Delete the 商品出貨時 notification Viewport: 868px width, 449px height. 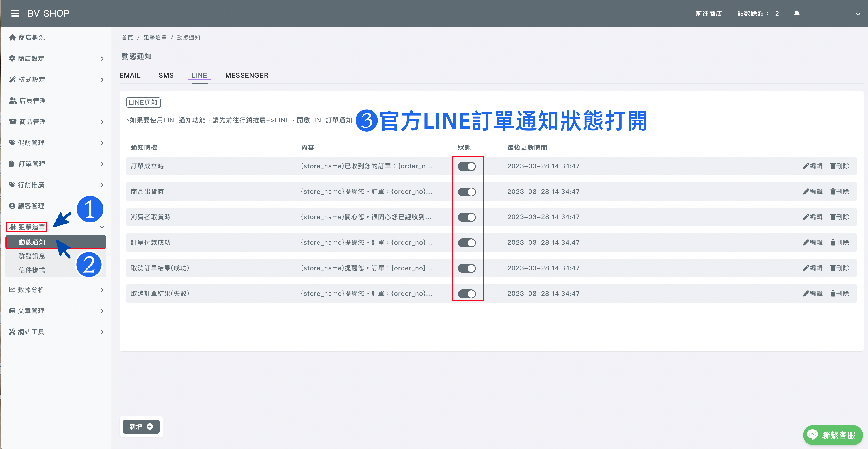[x=839, y=192]
